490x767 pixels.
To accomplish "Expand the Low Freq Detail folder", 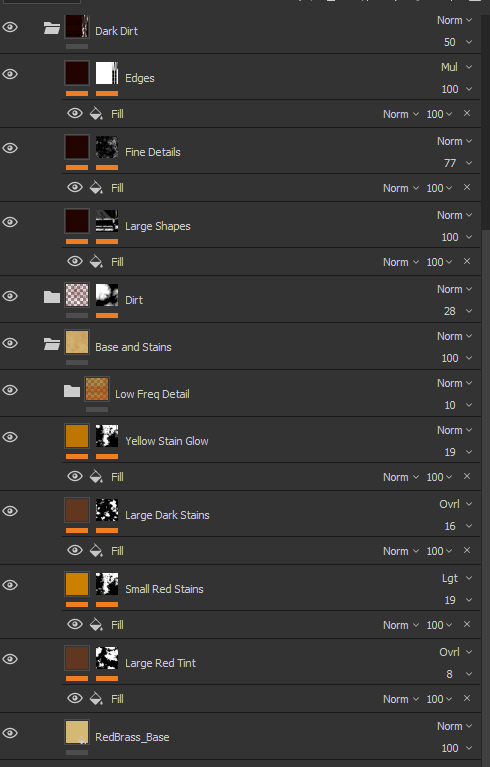I will tap(71, 391).
